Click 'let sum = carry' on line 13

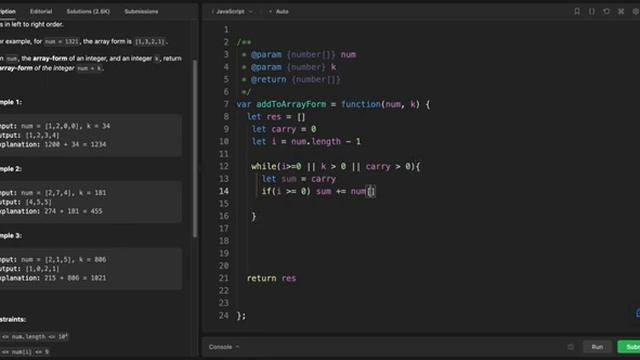[x=299, y=179]
